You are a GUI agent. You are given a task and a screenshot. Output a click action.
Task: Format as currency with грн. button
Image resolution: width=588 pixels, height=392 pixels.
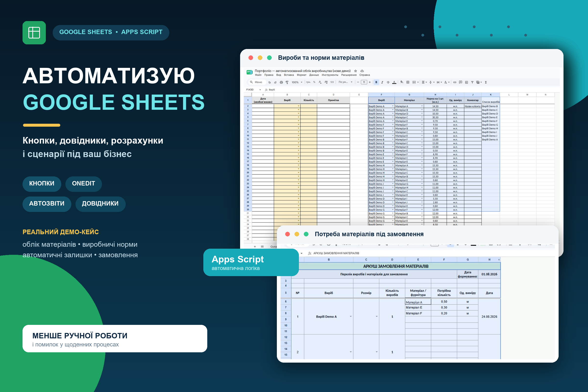coord(308,82)
